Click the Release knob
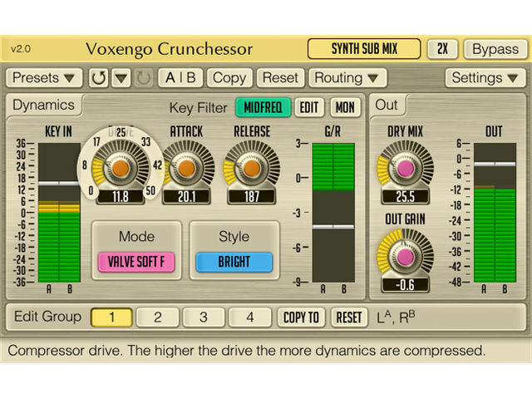 coord(251,168)
